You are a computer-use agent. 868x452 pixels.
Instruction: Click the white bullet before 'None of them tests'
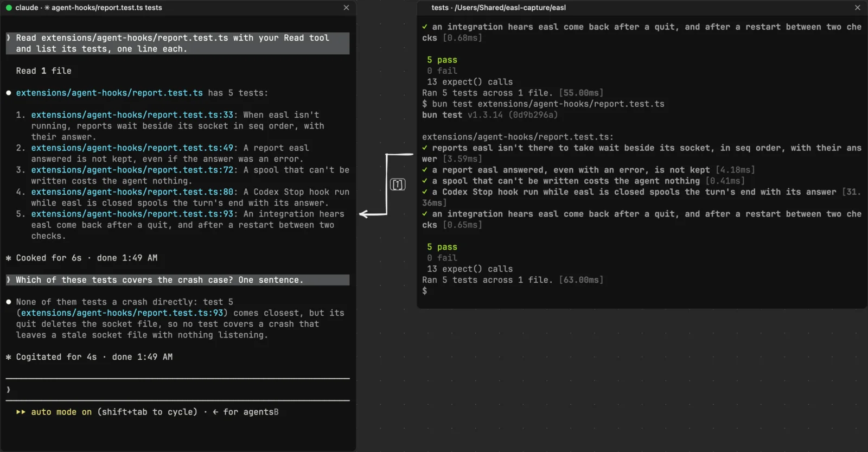tap(9, 302)
